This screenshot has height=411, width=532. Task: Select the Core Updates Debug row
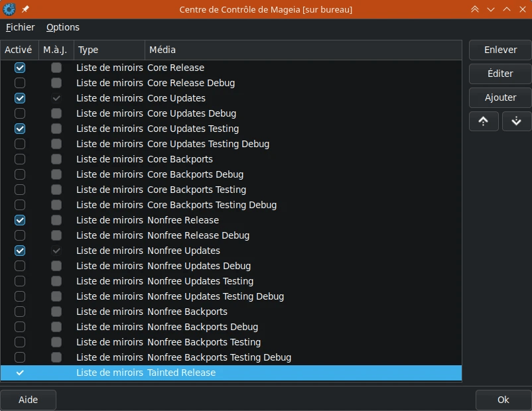pos(231,113)
